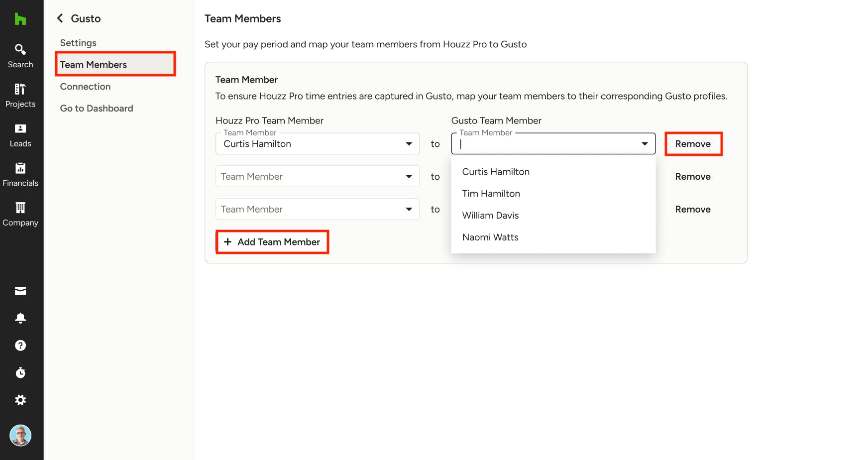Open settings via the gear icon
Screen dimensions: 868x460
point(20,400)
